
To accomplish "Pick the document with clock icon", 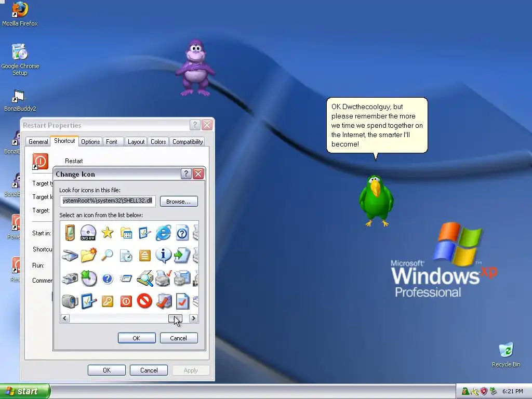I will 126,256.
